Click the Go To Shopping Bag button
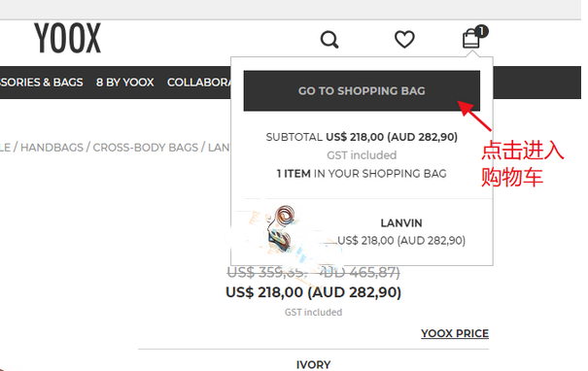 [x=362, y=90]
